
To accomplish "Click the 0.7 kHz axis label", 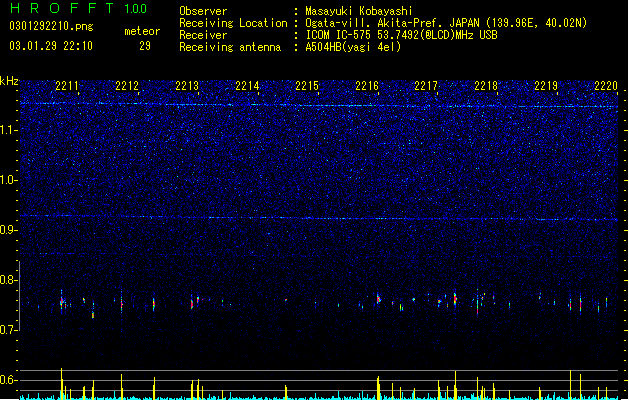I will pyautogui.click(x=8, y=330).
